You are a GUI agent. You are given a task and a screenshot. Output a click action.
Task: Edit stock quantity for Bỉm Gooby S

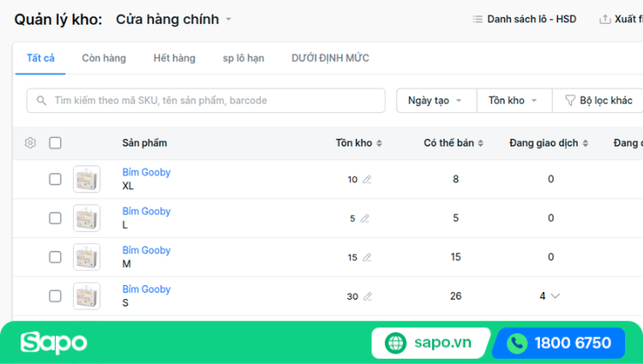click(368, 296)
